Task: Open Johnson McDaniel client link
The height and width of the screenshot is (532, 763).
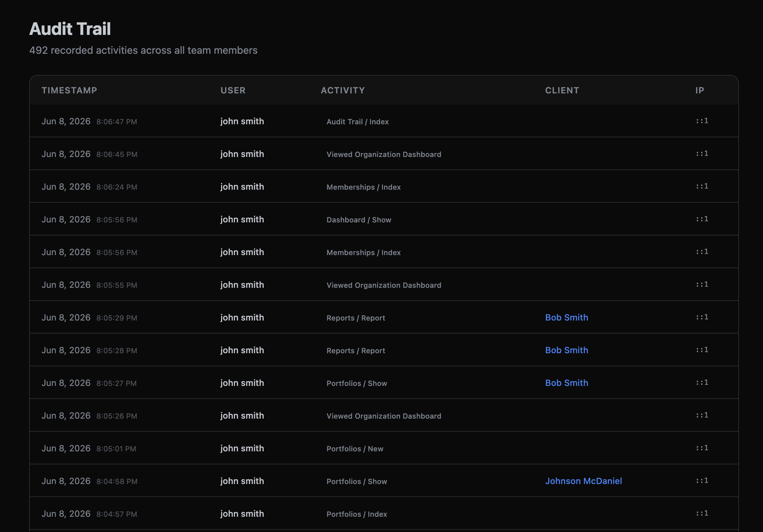Action: coord(583,481)
